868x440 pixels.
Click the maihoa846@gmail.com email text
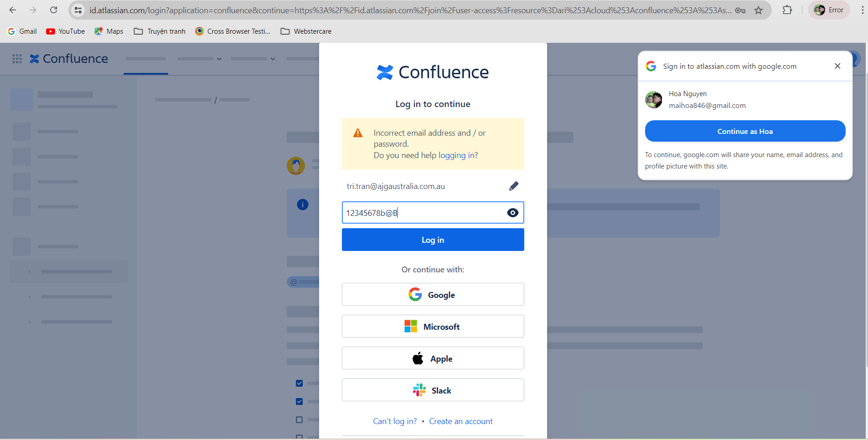click(707, 106)
